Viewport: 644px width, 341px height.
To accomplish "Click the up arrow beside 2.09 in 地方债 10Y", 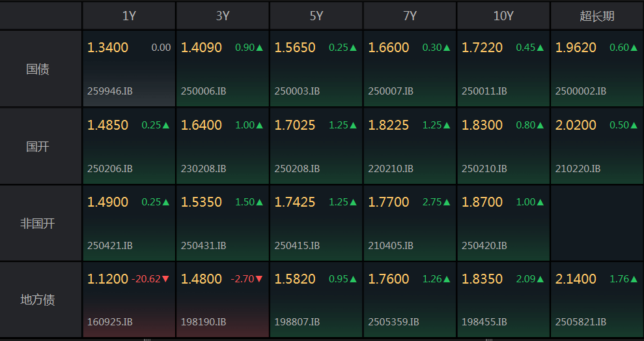I will pos(540,279).
